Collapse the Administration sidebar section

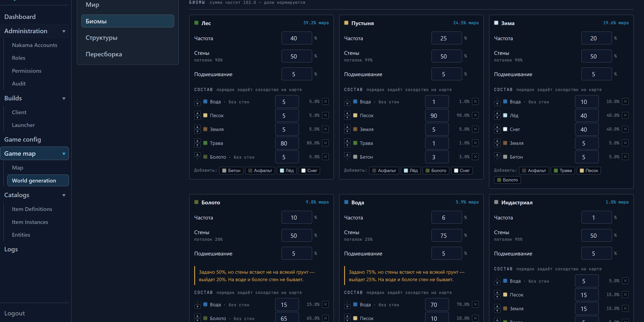[x=64, y=31]
